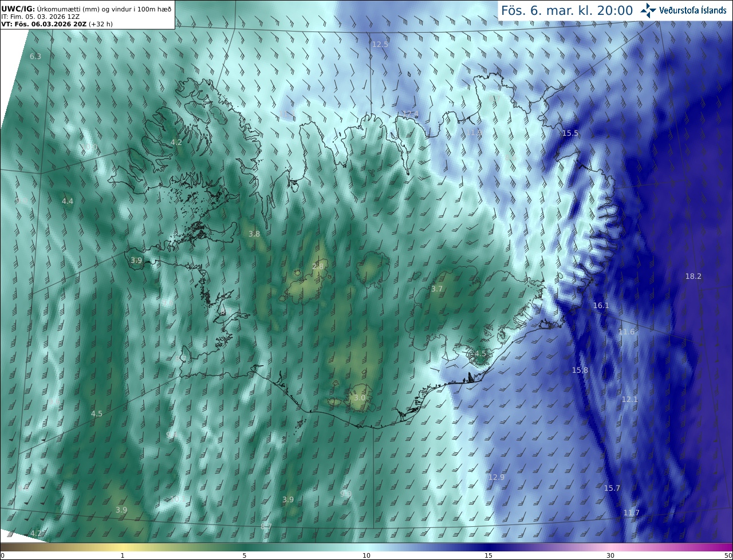Click the colorbar tick label 5
The height and width of the screenshot is (560, 733).
pos(245,555)
